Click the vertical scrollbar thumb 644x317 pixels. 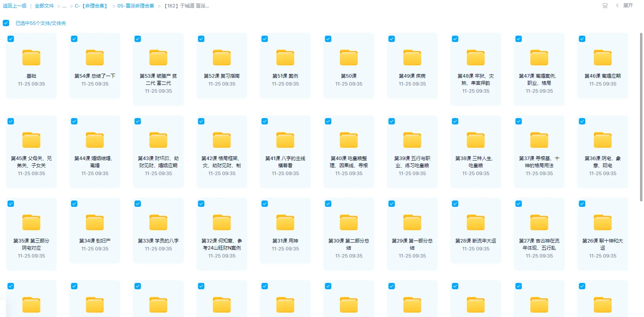641,117
